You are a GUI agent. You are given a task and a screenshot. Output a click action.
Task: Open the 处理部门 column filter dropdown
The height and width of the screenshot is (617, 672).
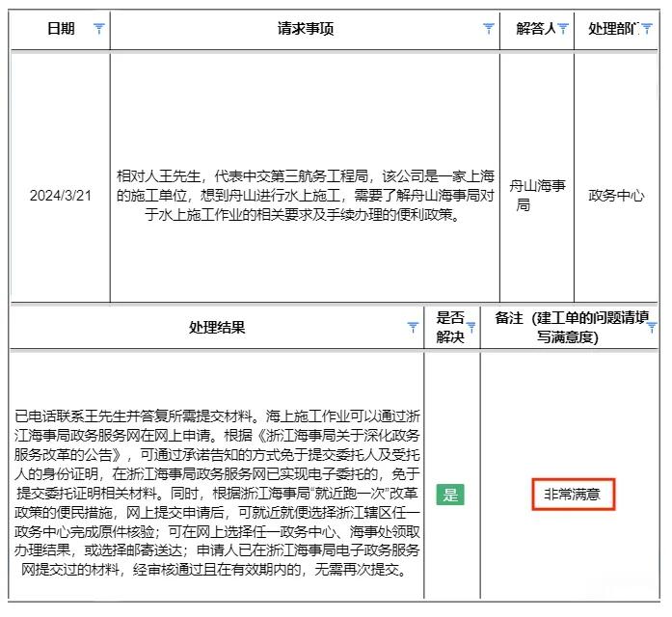647,29
